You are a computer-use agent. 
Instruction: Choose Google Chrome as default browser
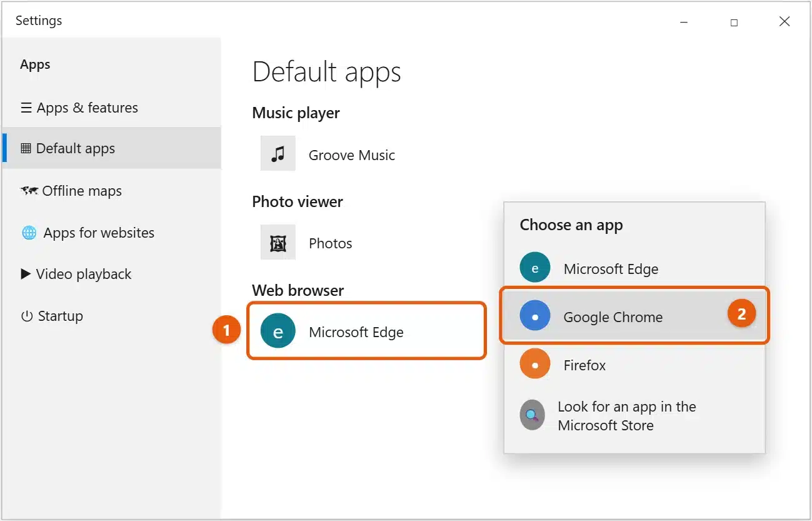tap(634, 316)
